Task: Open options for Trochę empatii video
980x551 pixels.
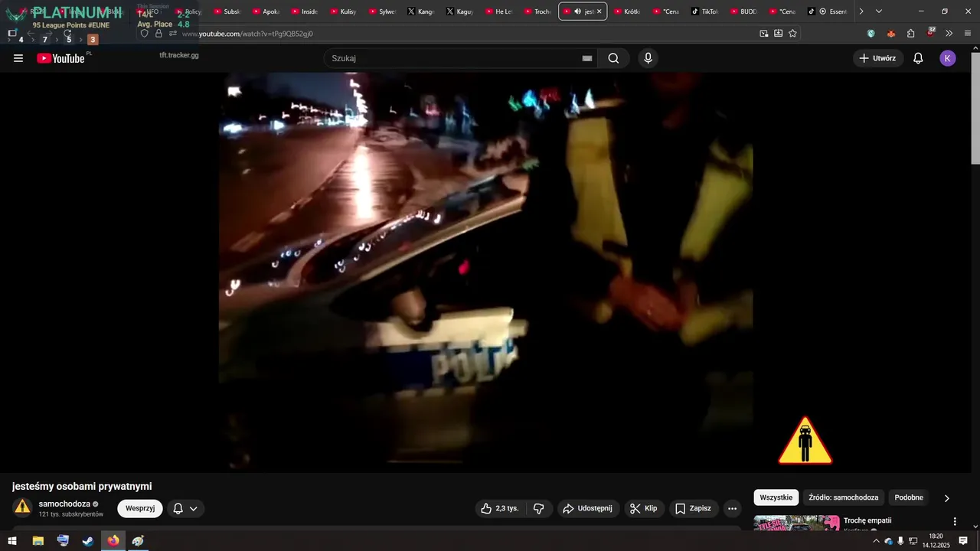Action: click(x=955, y=521)
